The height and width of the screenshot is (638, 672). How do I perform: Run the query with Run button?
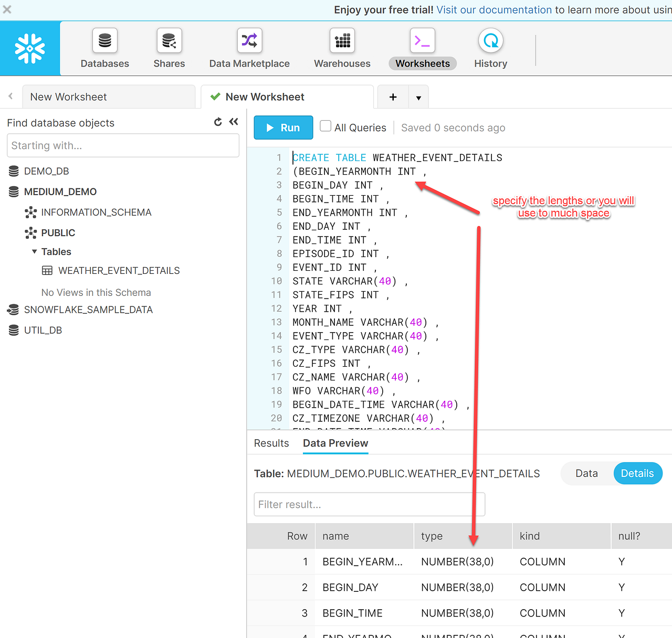pos(283,127)
